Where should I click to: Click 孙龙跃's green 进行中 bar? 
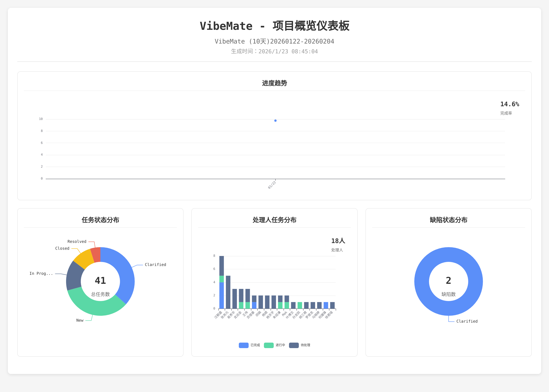[x=300, y=305]
